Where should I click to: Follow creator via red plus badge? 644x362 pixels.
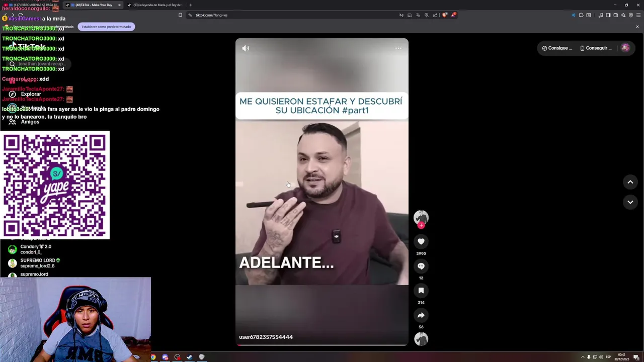pos(421,225)
